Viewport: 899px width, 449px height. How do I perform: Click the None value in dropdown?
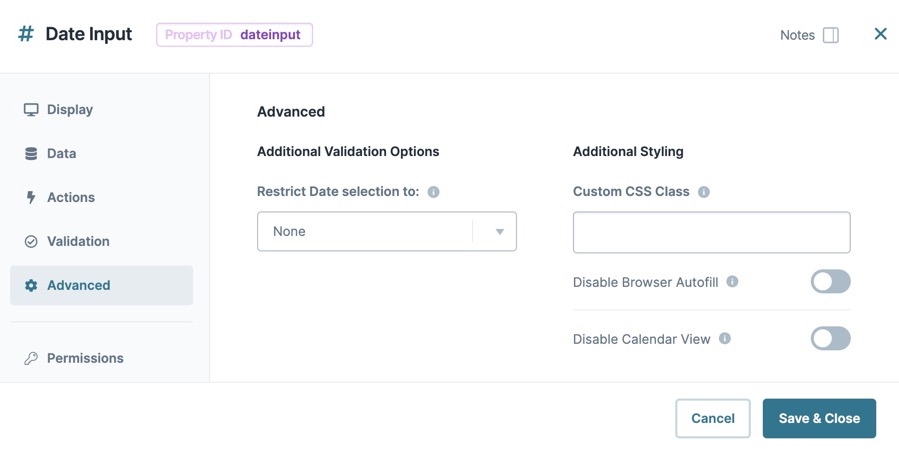click(289, 232)
